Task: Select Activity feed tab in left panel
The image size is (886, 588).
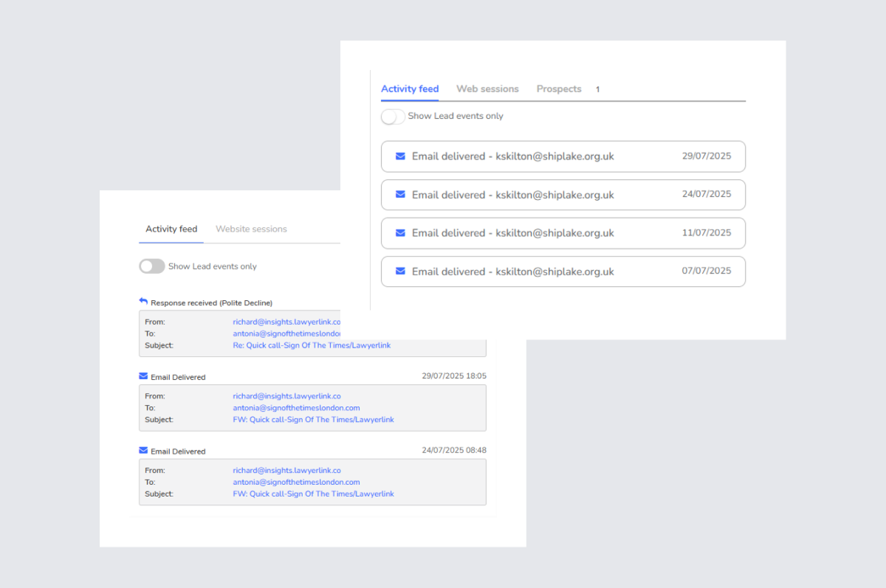Action: tap(171, 229)
